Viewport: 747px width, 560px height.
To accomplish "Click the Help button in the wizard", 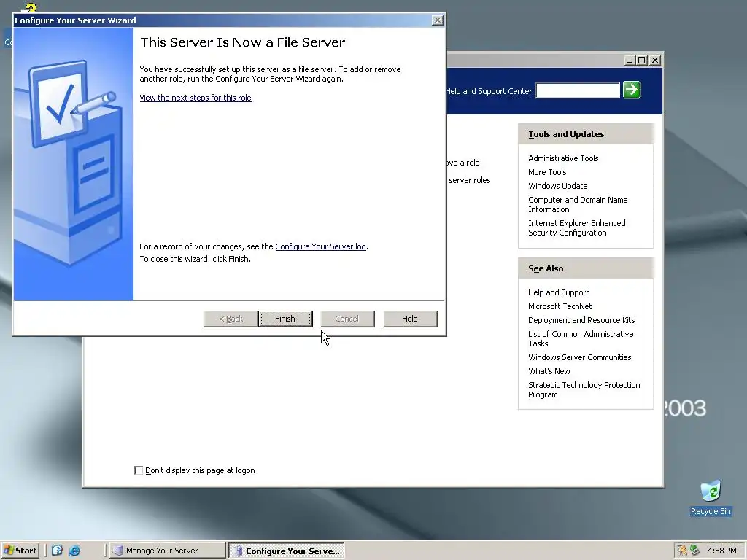I will pyautogui.click(x=410, y=319).
